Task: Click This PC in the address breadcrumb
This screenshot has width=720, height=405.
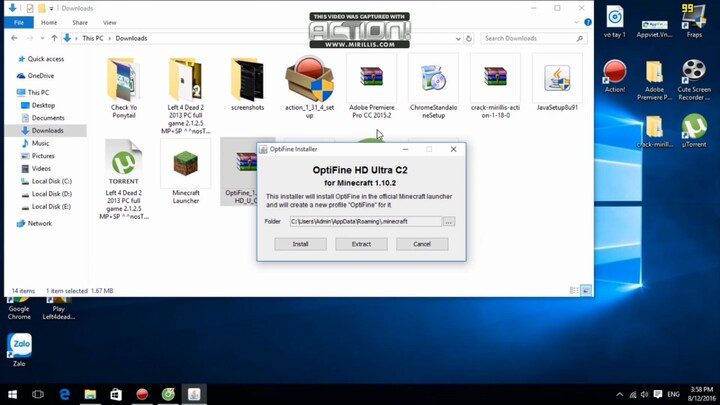Action: click(93, 38)
